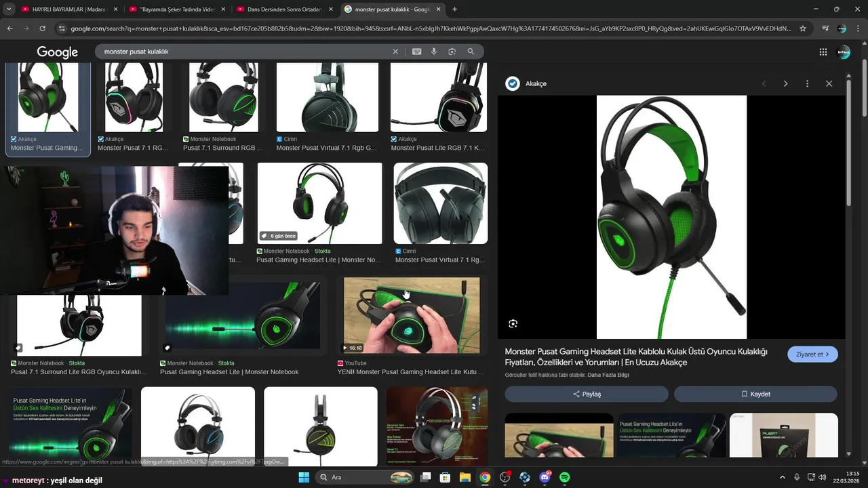This screenshot has height=488, width=868.
Task: Close the Dans Dersinden Sonra tab
Action: (330, 9)
